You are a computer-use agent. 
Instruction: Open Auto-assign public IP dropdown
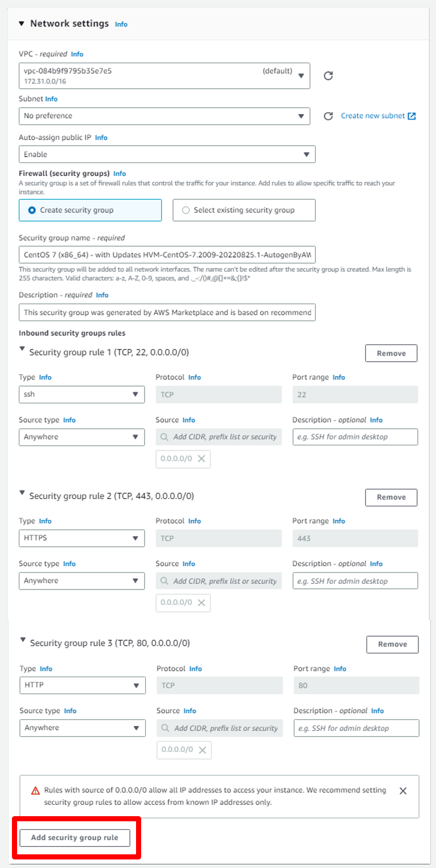pyautogui.click(x=167, y=154)
